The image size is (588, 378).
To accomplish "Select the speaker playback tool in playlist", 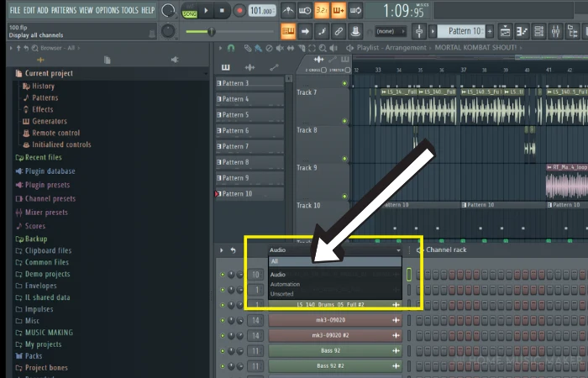I will click(333, 48).
